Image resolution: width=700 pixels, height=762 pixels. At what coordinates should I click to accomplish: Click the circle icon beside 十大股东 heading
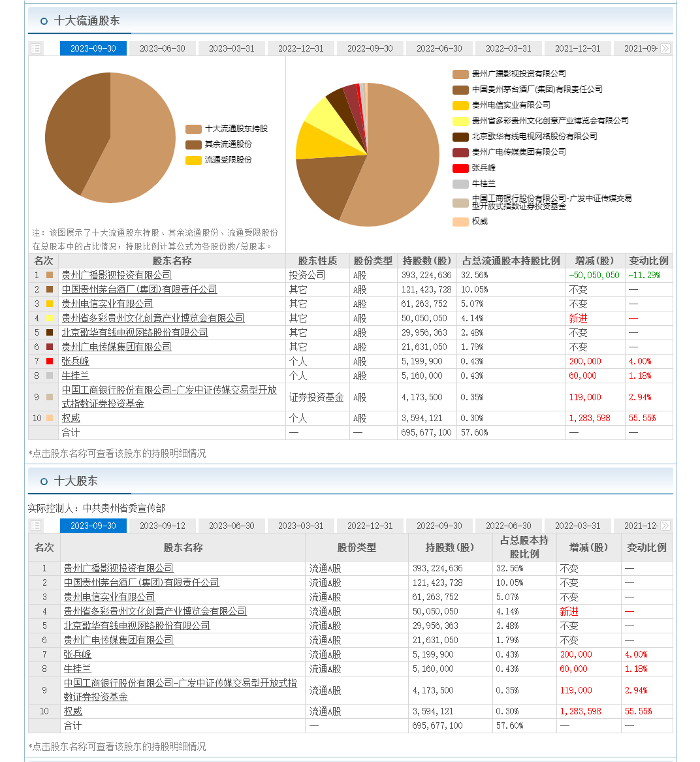point(44,481)
